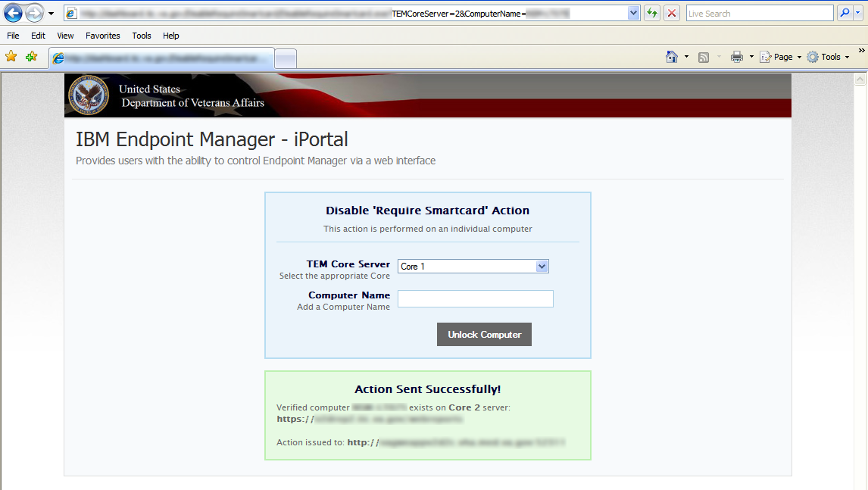Expand the Print options dropdown arrow
This screenshot has height=490, width=868.
click(x=751, y=57)
